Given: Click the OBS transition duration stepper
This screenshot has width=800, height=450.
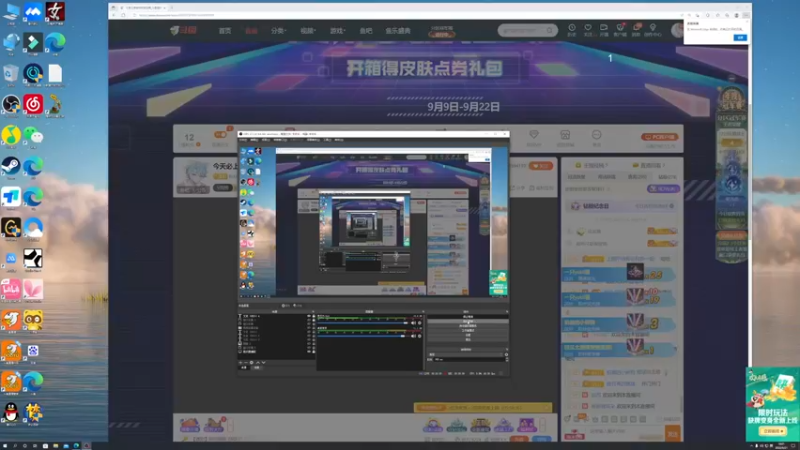Looking at the screenshot, I should click(507, 359).
